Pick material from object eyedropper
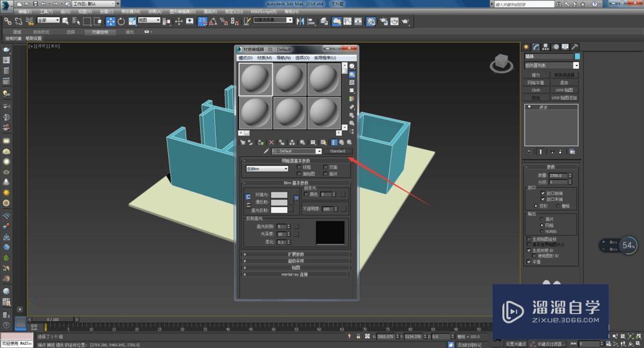Image resolution: width=644 pixels, height=348 pixels. (x=266, y=151)
